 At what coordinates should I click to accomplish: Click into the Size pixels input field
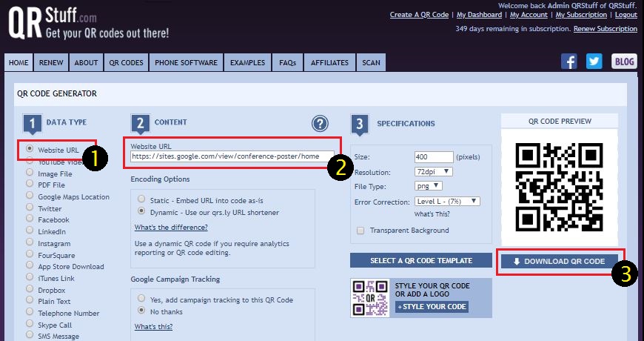pos(434,156)
